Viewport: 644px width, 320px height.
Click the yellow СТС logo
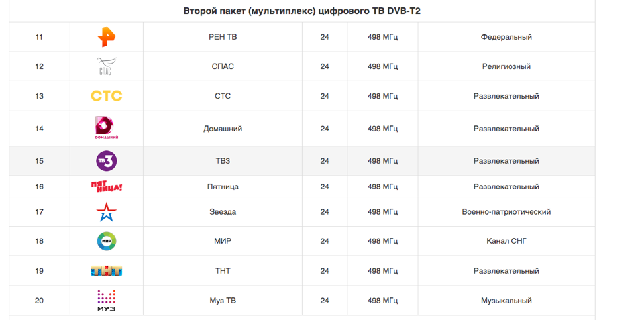tap(107, 96)
